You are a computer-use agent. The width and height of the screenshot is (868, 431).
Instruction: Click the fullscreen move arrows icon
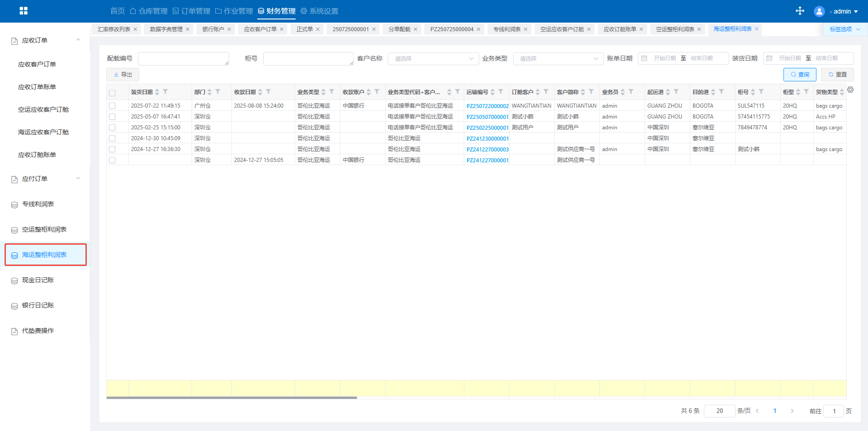coord(800,11)
